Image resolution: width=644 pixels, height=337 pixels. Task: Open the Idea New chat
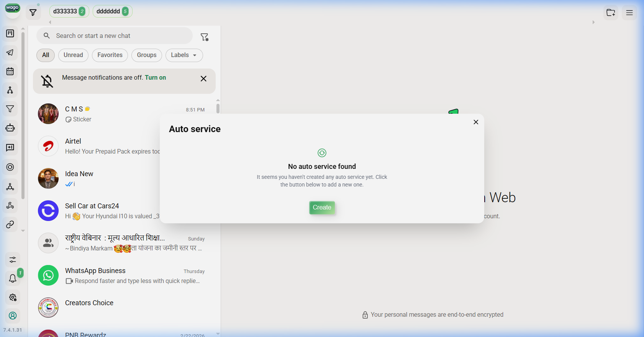[97, 178]
